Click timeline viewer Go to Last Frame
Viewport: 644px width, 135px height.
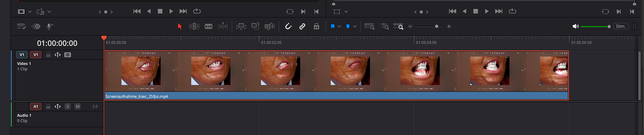499,11
